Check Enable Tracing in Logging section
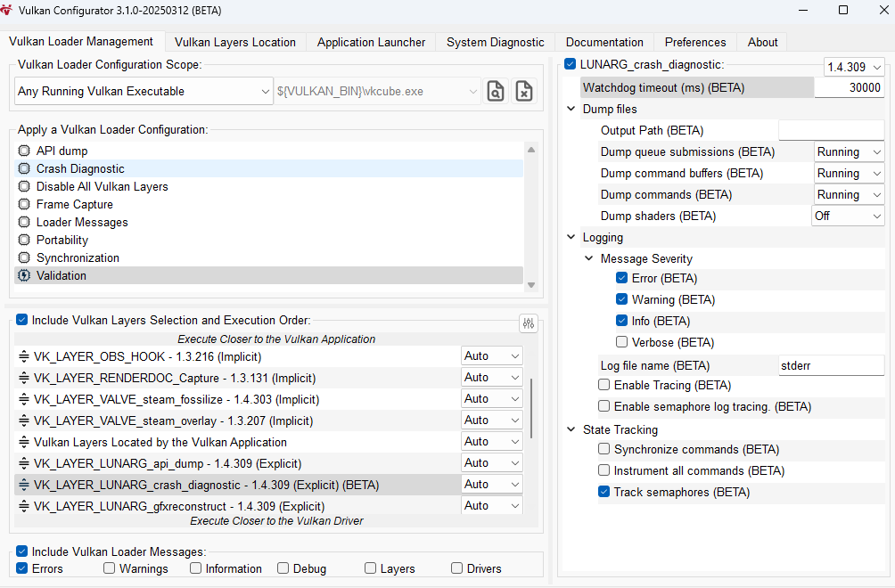The height and width of the screenshot is (588, 895). [604, 385]
